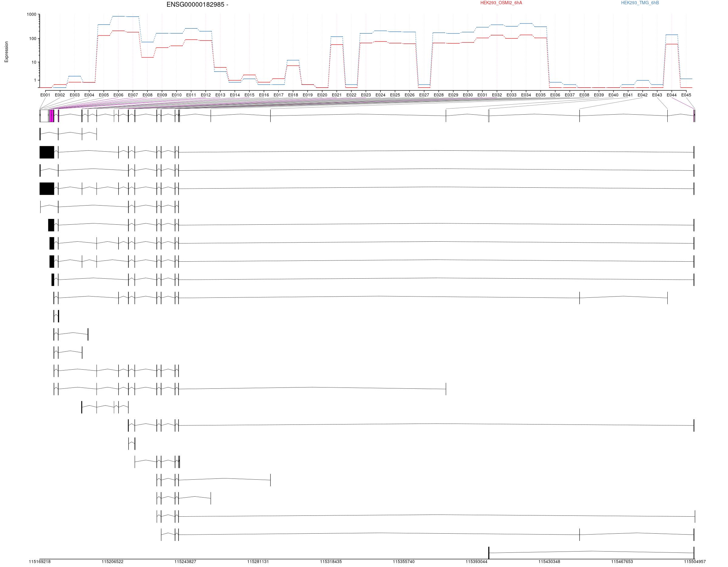
Task: Click exon label E027
Action: pos(424,95)
